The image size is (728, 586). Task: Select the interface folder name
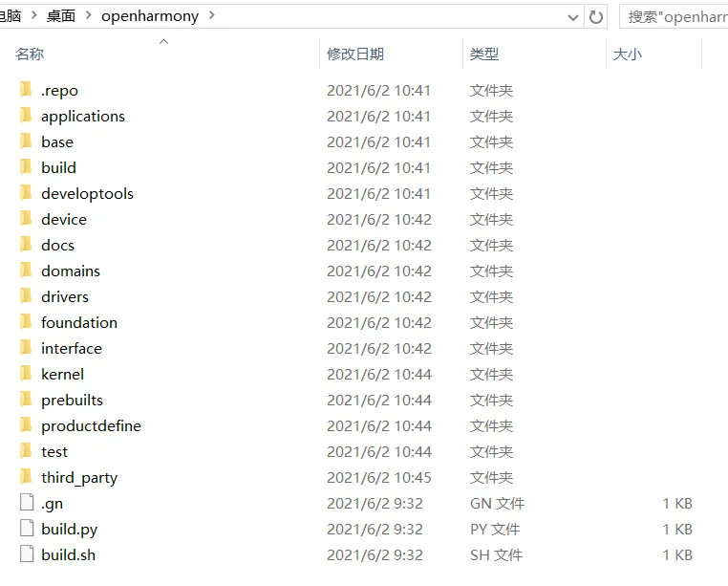[72, 348]
